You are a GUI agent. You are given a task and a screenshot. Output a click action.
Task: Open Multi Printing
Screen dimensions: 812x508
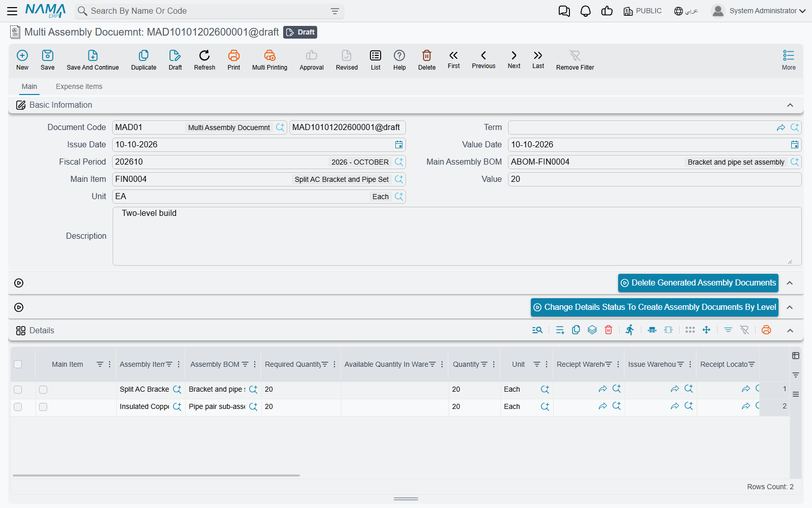coord(269,60)
